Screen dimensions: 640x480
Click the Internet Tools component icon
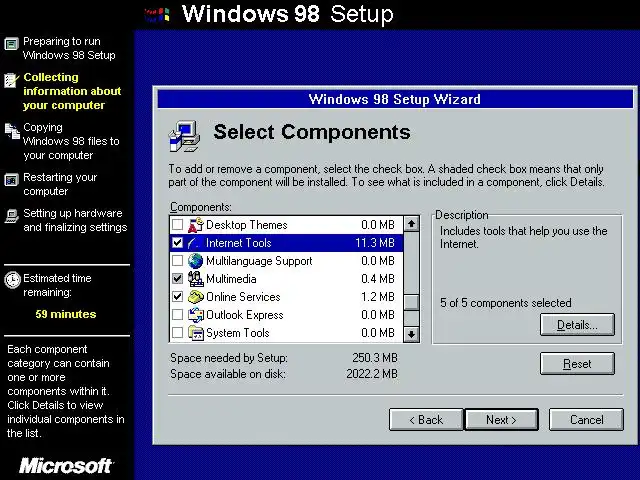(x=194, y=243)
